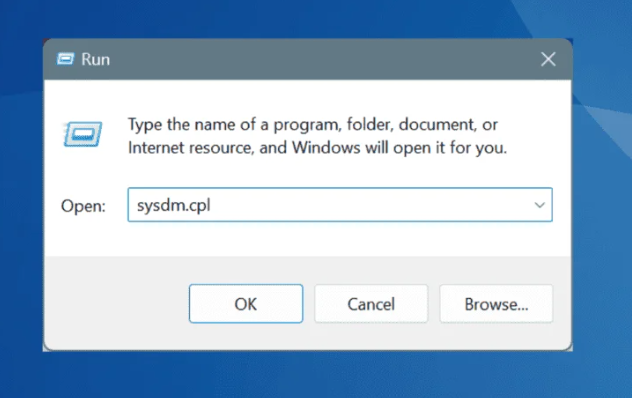Close the Run dialog with X
The height and width of the screenshot is (398, 632).
tap(548, 59)
